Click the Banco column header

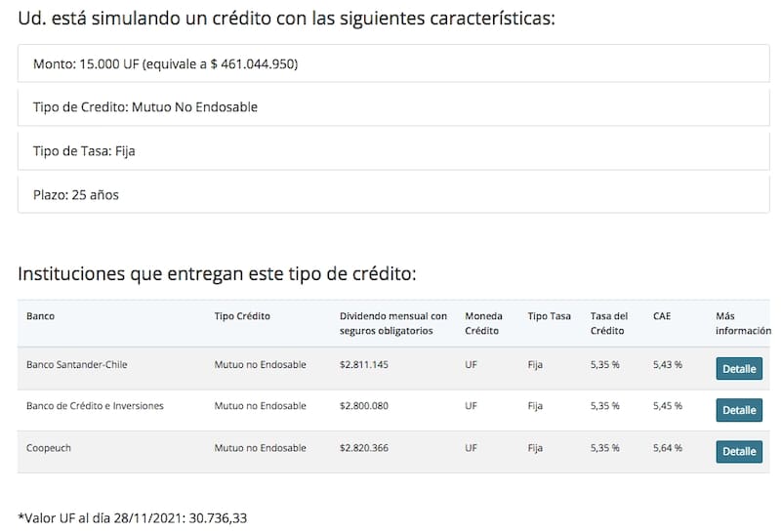(41, 316)
